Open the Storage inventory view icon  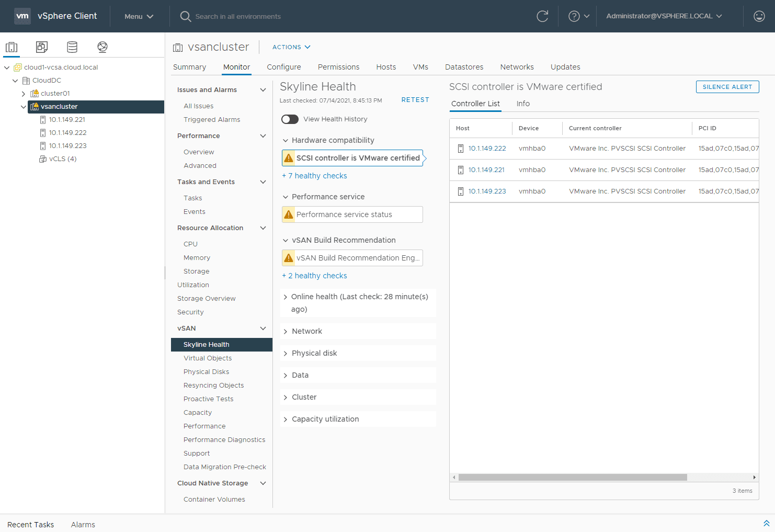[72, 47]
